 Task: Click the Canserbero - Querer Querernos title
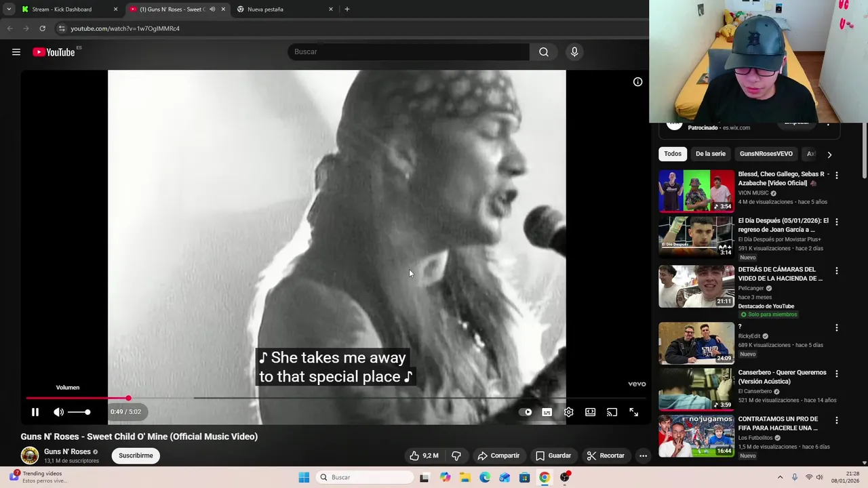click(x=782, y=377)
